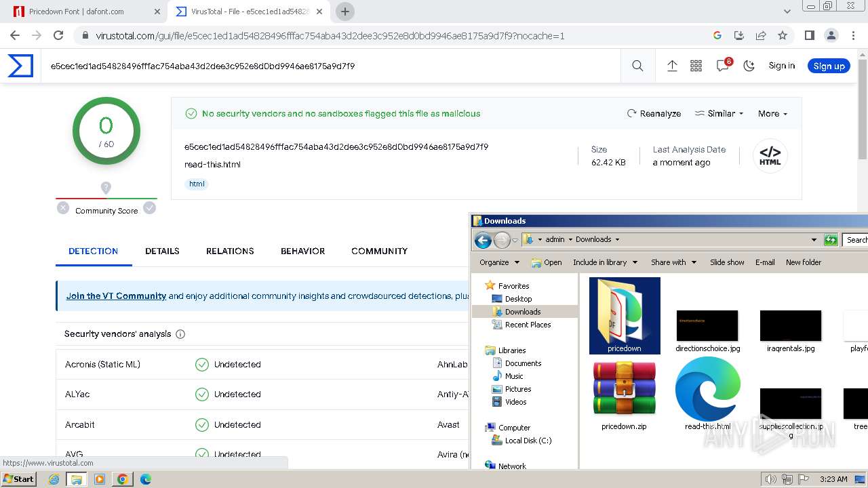The image size is (868, 488).
Task: Click the Sign up button
Action: pos(829,66)
